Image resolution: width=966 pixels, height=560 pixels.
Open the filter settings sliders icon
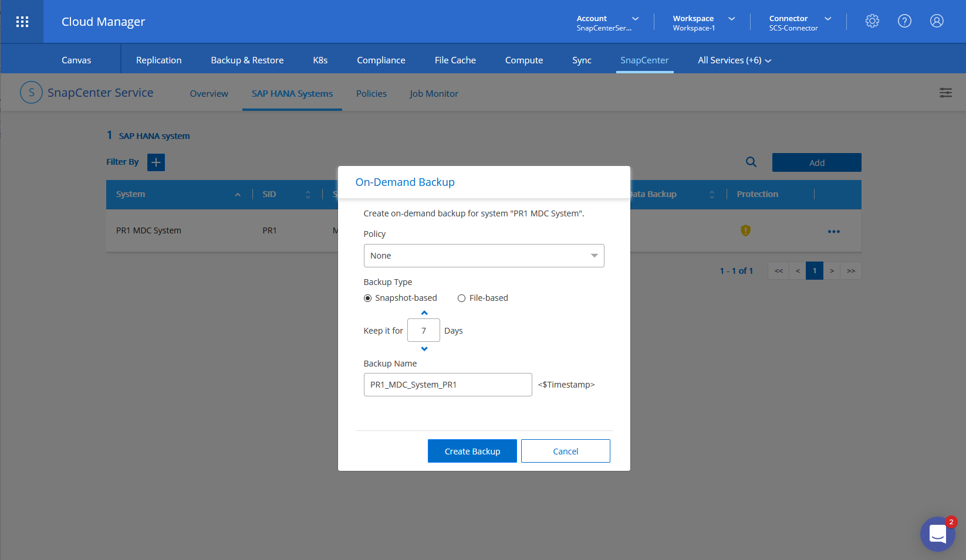tap(945, 93)
